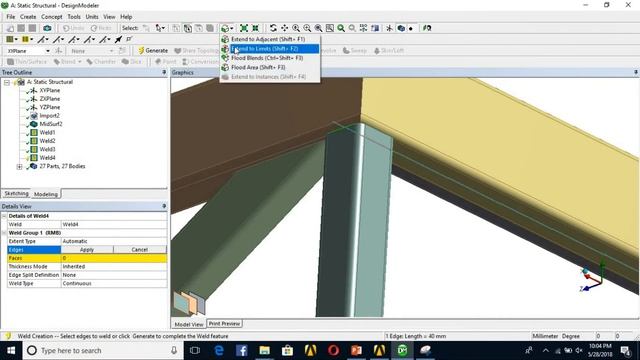This screenshot has height=360, width=640.
Task: Click the Sweep tool
Action: pos(355,51)
